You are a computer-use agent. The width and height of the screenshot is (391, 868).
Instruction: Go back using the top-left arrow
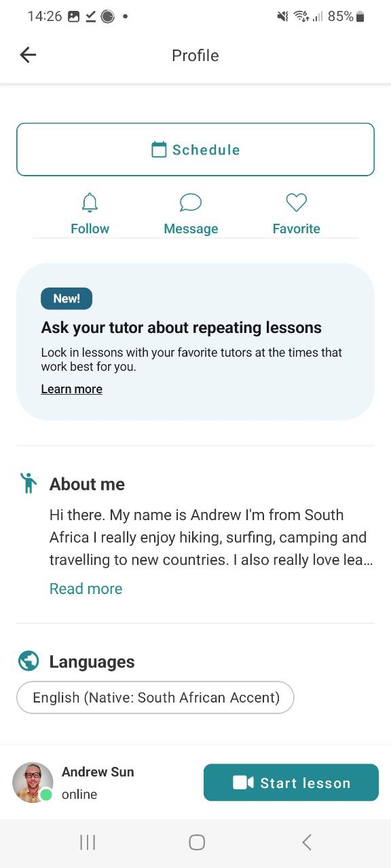click(28, 55)
